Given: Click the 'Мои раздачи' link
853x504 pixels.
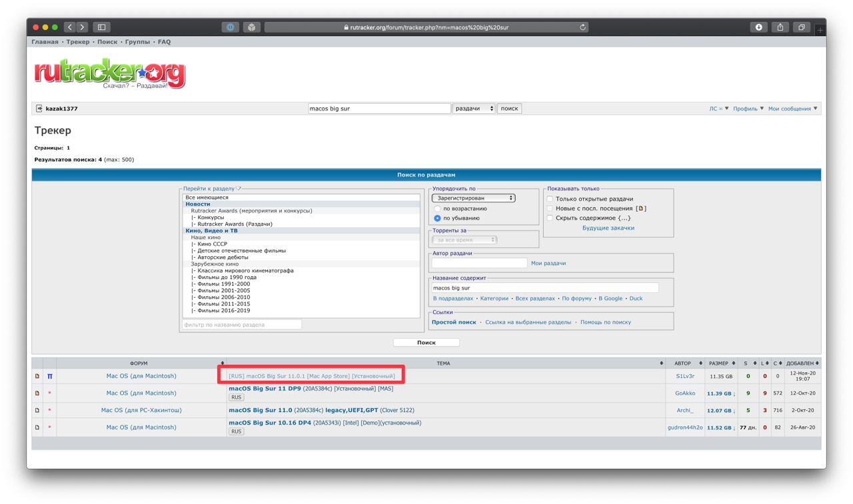Looking at the screenshot, I should click(x=548, y=263).
